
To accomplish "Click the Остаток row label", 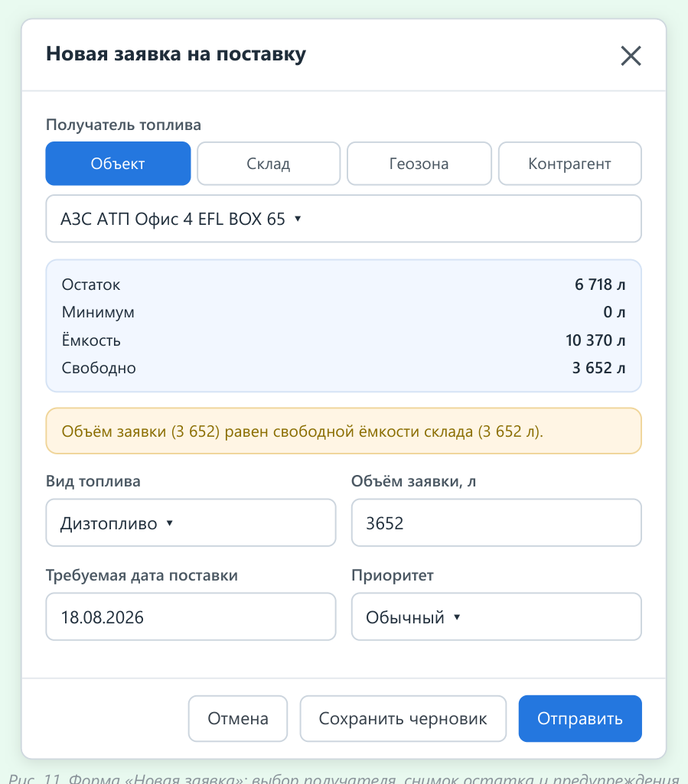I will click(x=91, y=285).
